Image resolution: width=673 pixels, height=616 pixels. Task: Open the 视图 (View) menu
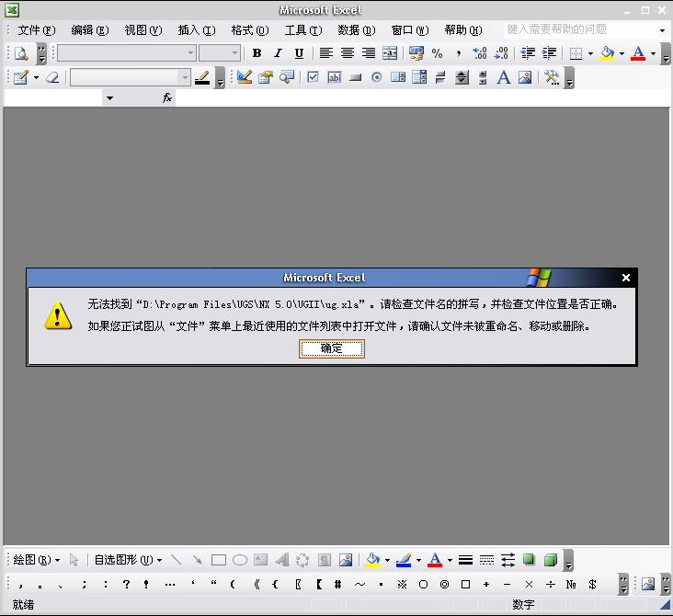[143, 30]
